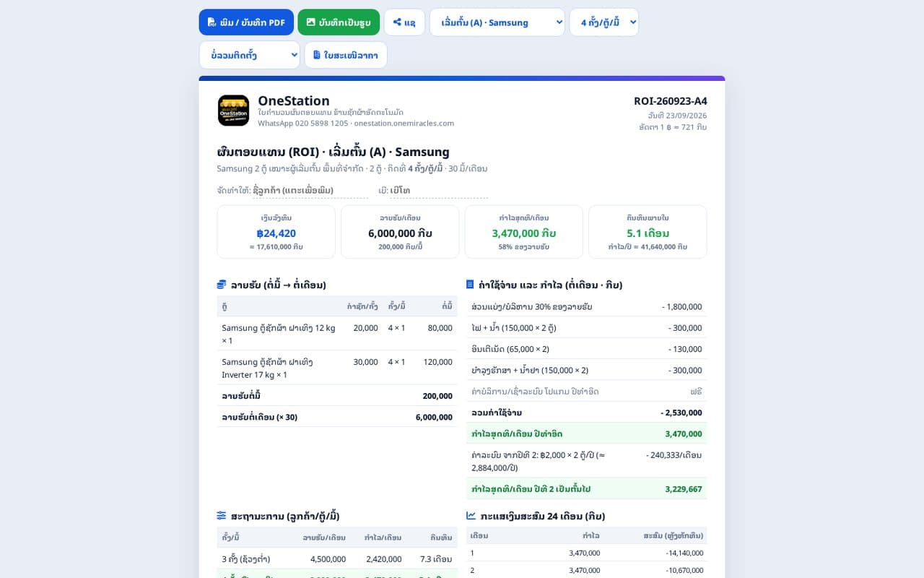Click the "200,000 ກີບ/ມື້" card subtext
Viewport: 924px width, 578px height.
point(401,247)
